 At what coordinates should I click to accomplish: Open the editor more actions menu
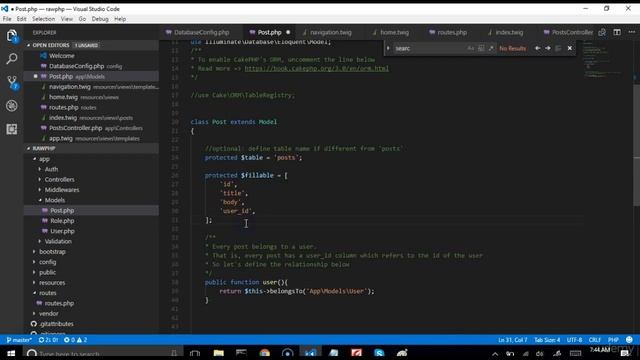[x=631, y=32]
